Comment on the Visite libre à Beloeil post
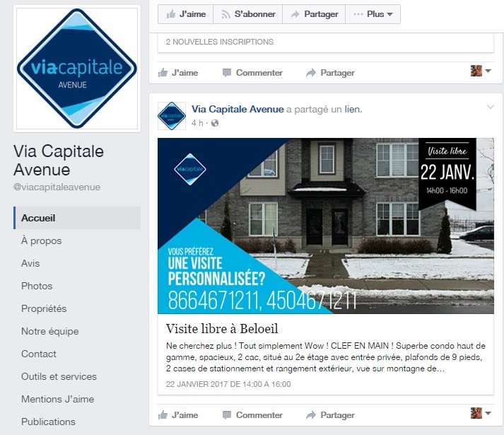This screenshot has height=435, width=504. [252, 415]
